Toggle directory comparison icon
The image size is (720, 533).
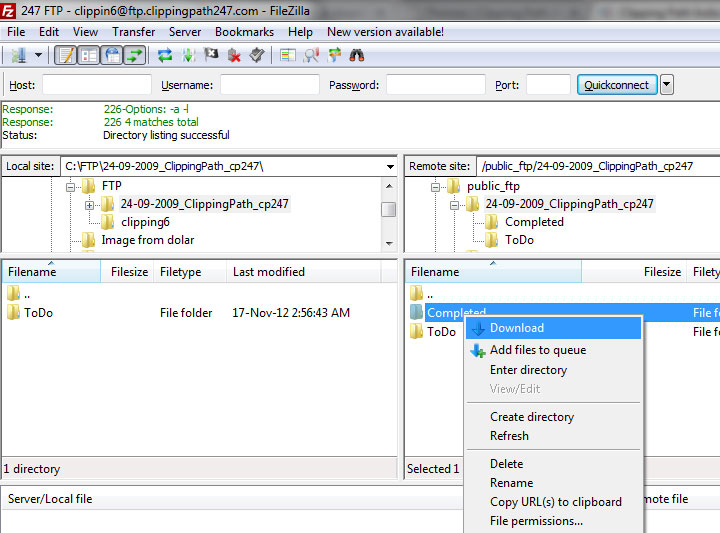pos(311,56)
